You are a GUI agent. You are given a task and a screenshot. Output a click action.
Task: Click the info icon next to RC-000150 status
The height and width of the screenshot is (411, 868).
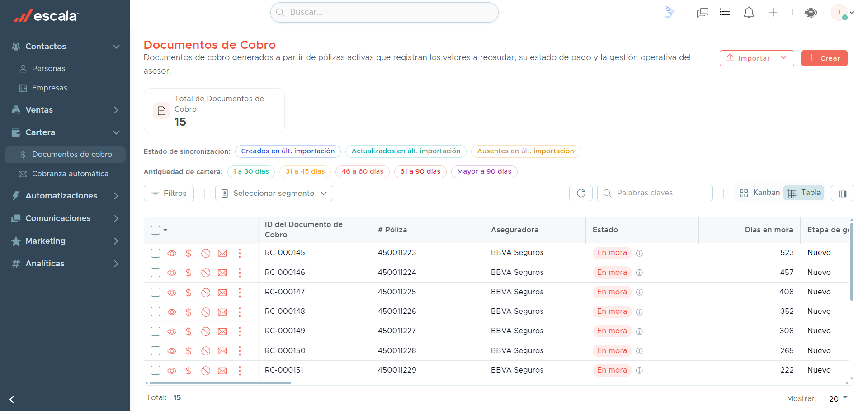pos(639,351)
